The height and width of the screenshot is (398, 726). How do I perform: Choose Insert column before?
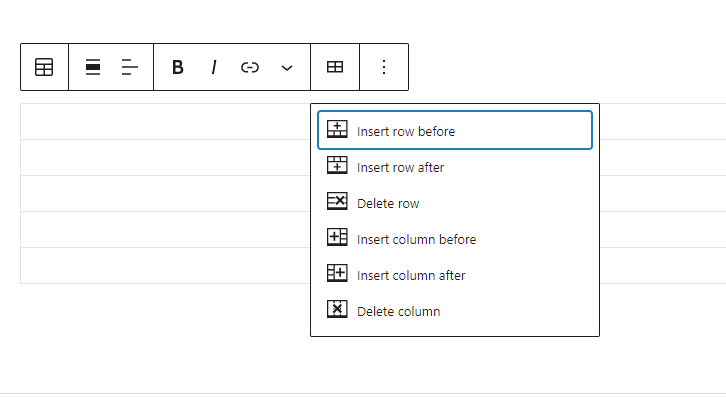[455, 239]
